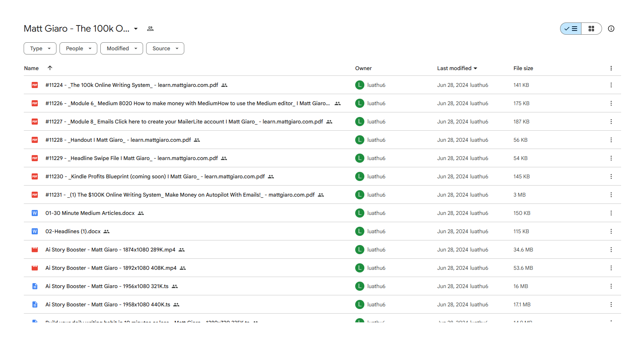Open more actions for #11230 Kindle Profits file

pyautogui.click(x=611, y=176)
